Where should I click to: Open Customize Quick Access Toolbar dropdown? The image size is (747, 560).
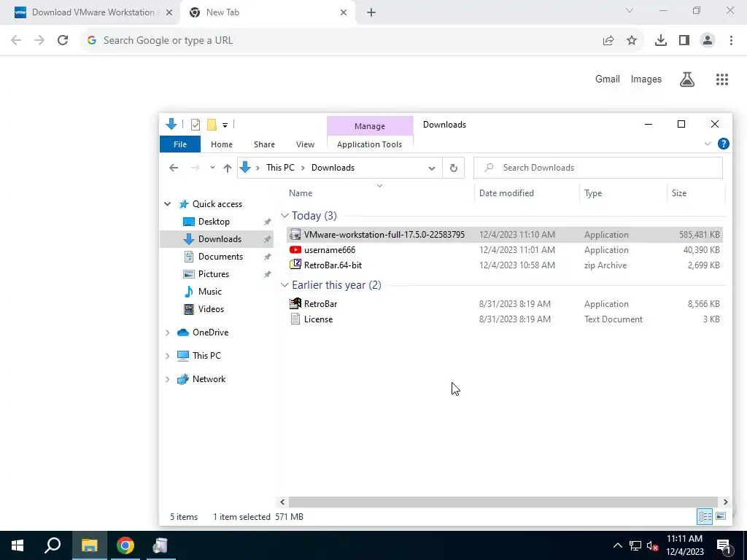click(225, 125)
